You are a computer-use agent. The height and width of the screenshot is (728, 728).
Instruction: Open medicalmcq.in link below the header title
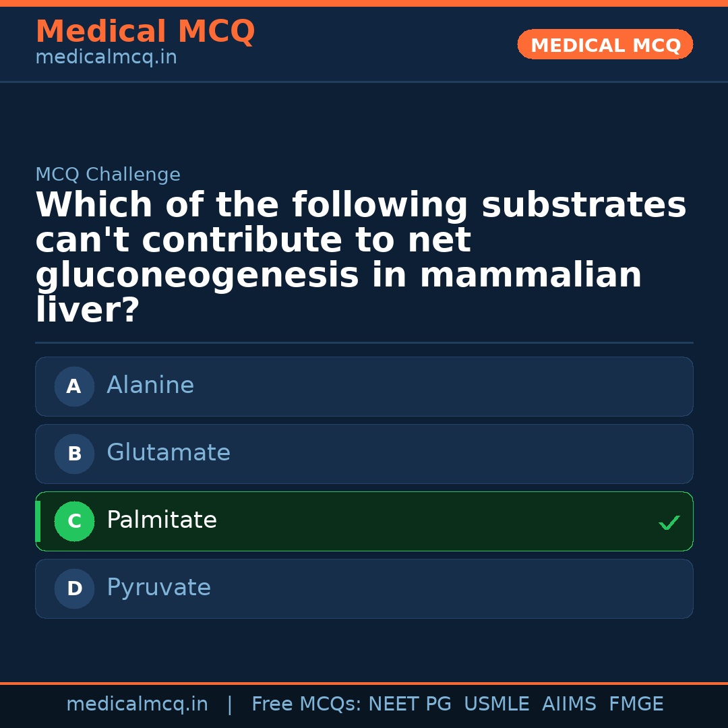pyautogui.click(x=106, y=58)
